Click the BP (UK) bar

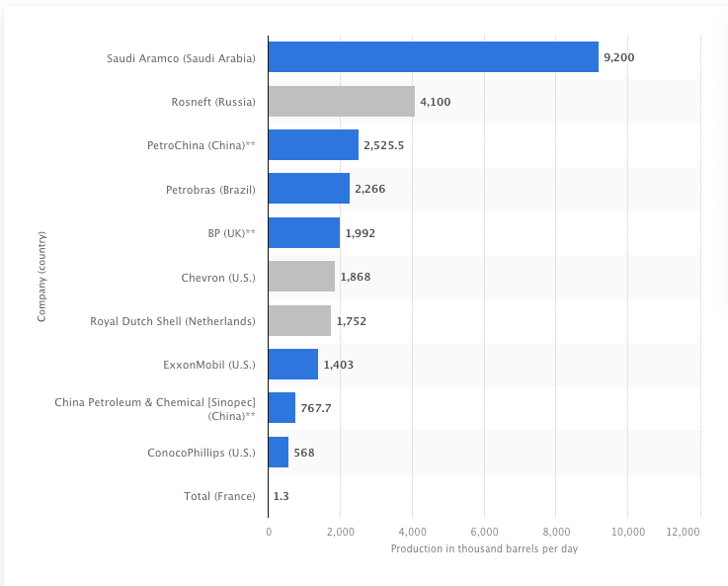304,232
